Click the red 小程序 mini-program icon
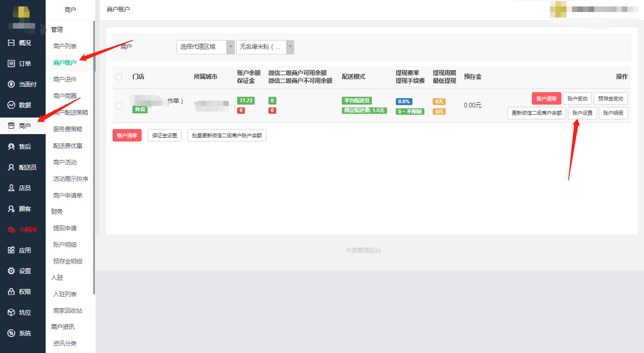 point(12,229)
